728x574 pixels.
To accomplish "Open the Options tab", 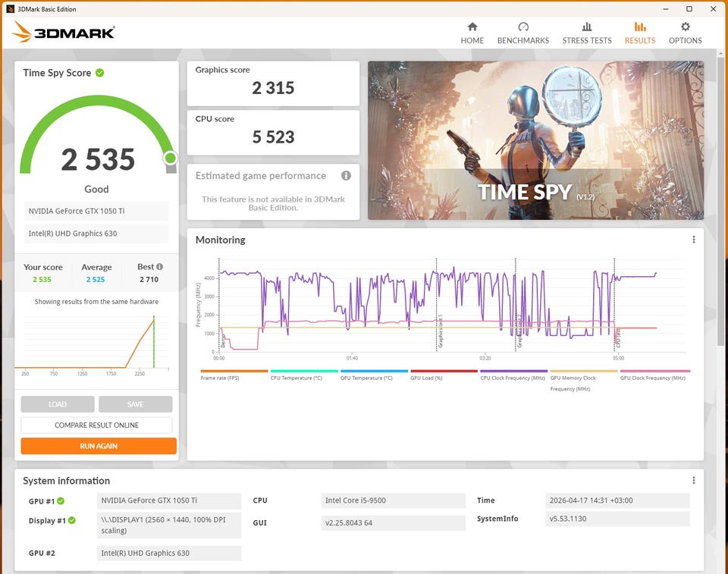I will (x=685, y=33).
